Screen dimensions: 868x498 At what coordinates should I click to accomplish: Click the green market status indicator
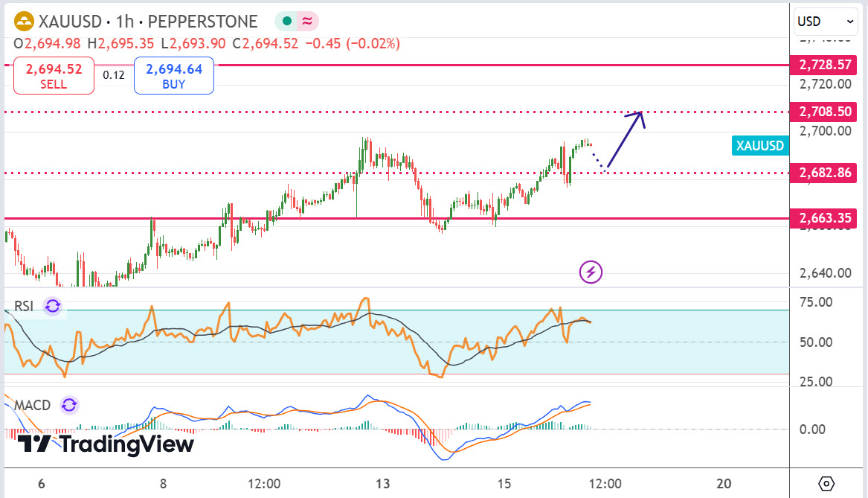click(x=286, y=22)
